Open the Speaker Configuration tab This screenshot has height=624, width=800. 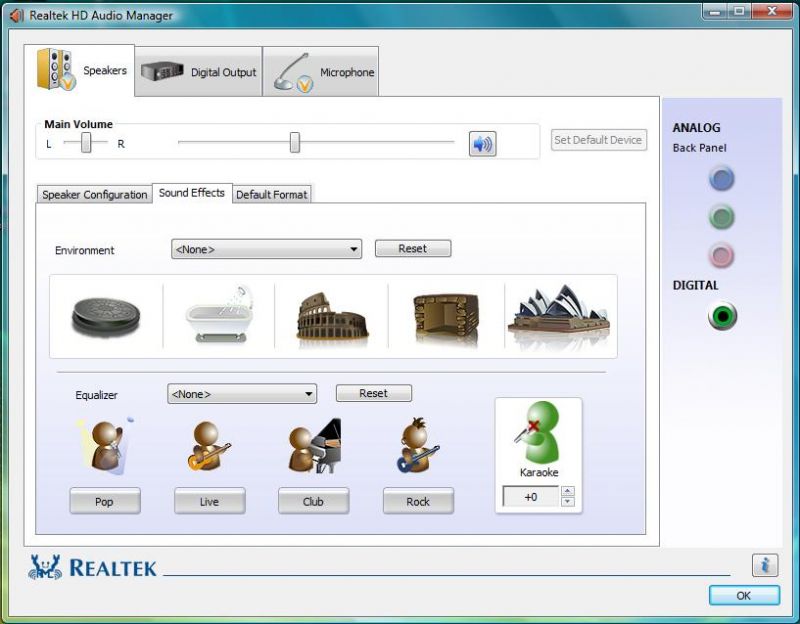94,195
